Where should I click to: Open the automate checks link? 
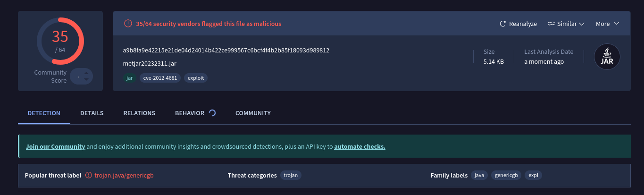click(360, 146)
